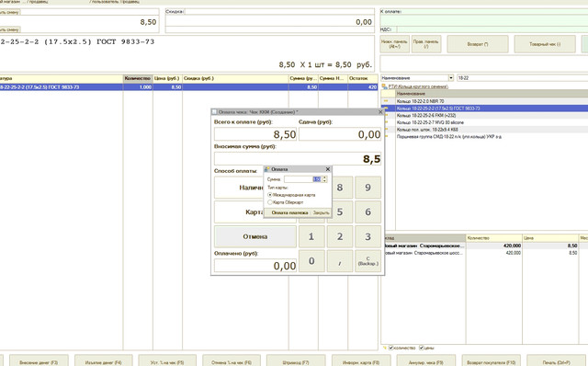Open the Наименование search field dropdown
This screenshot has height=366, width=588.
(x=451, y=77)
